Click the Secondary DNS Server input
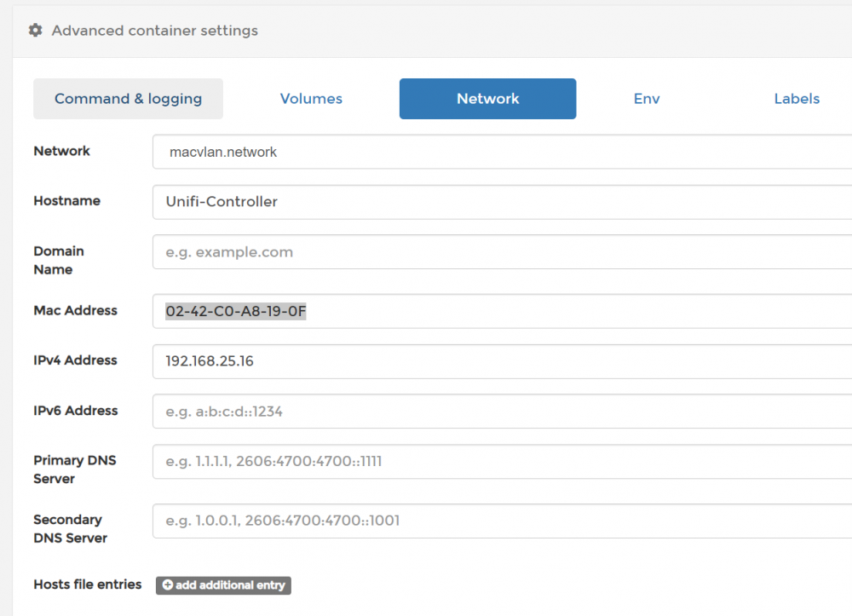The height and width of the screenshot is (616, 852). click(502, 521)
